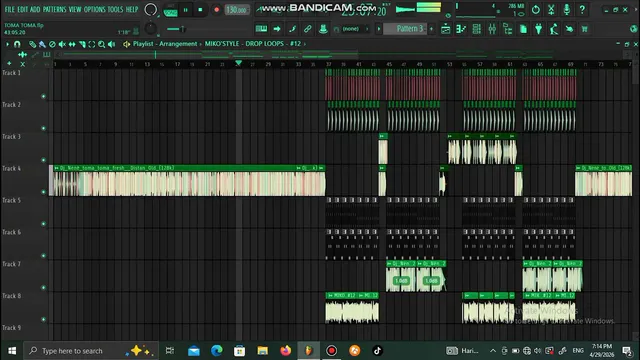Mute Track 2 with its green dot
This screenshot has width=640, height=360.
point(44,128)
